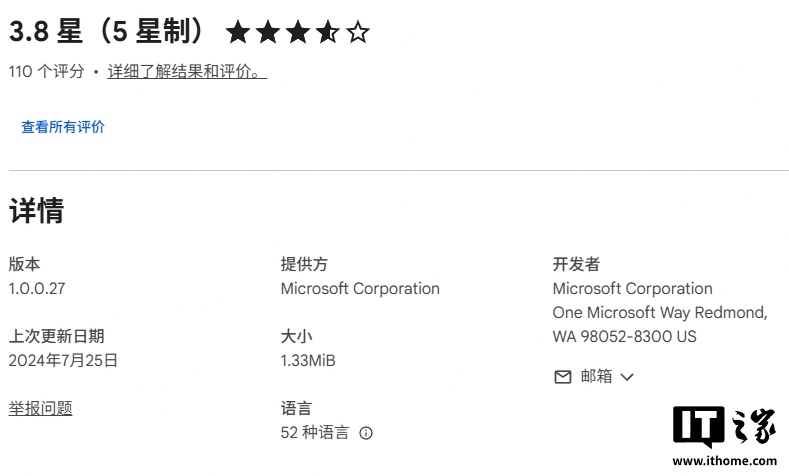Click the second filled rating star

point(268,32)
